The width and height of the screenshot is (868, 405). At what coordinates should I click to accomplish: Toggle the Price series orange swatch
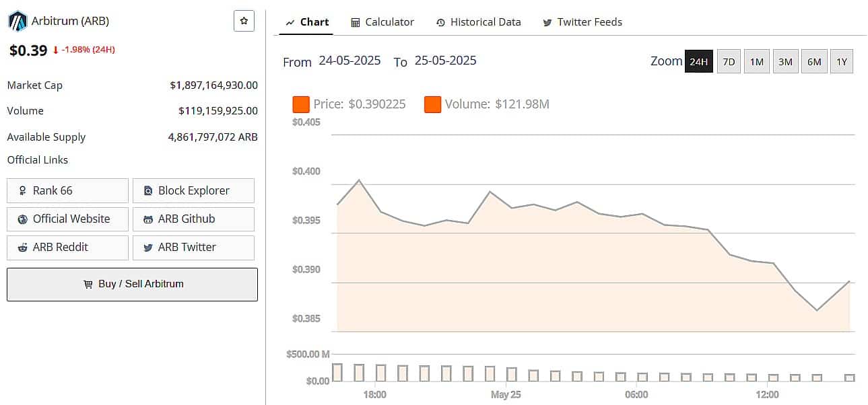tap(300, 104)
